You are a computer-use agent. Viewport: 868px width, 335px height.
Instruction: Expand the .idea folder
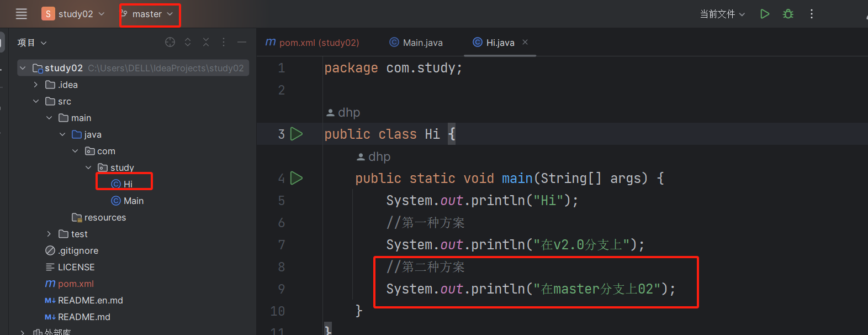(36, 85)
